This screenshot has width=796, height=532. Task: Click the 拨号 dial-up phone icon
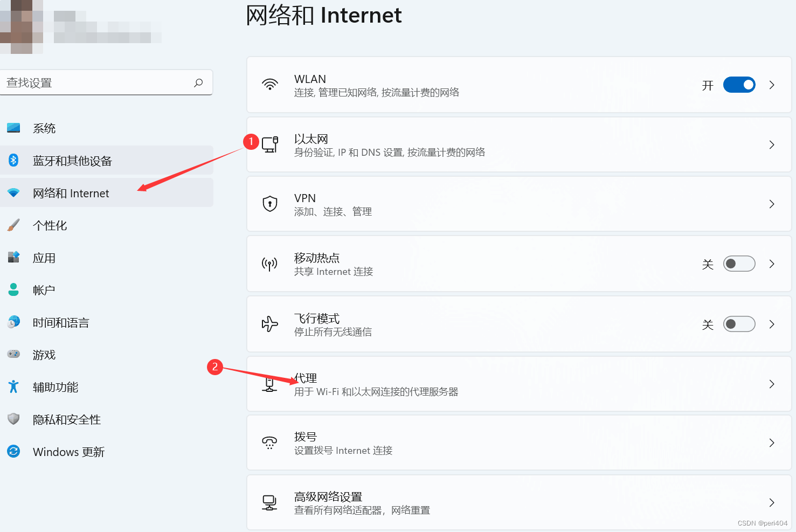tap(269, 443)
